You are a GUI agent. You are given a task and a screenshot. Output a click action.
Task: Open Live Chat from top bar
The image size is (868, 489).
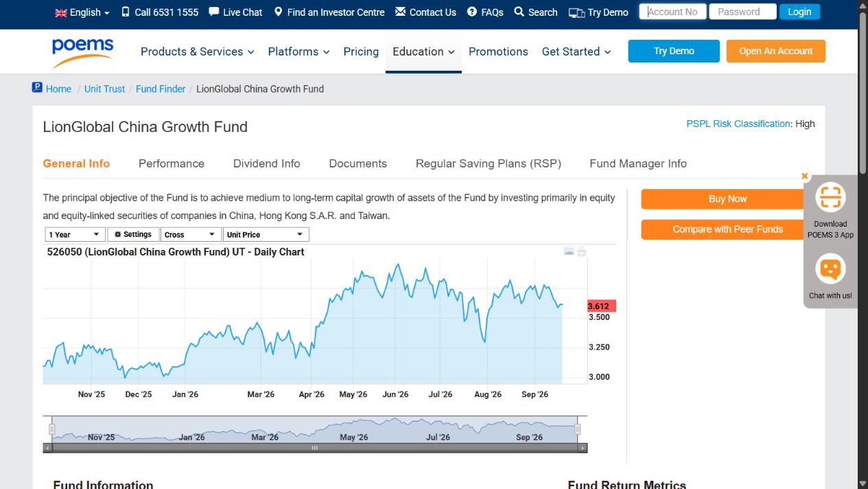[235, 12]
